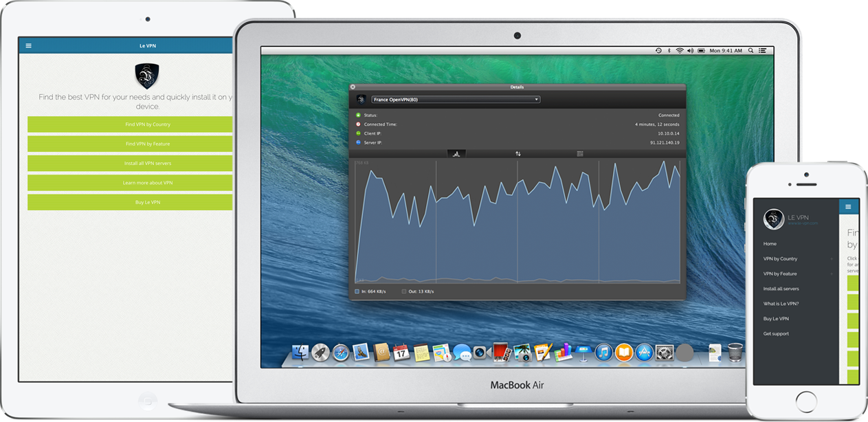Click the server IP value 91.121.140.19
The image size is (868, 422).
click(665, 142)
